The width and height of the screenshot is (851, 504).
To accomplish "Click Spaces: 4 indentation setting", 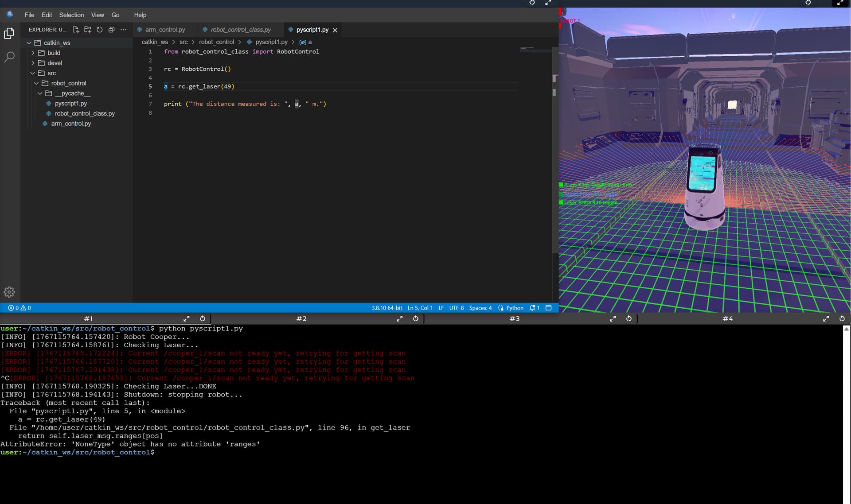I will tap(480, 308).
